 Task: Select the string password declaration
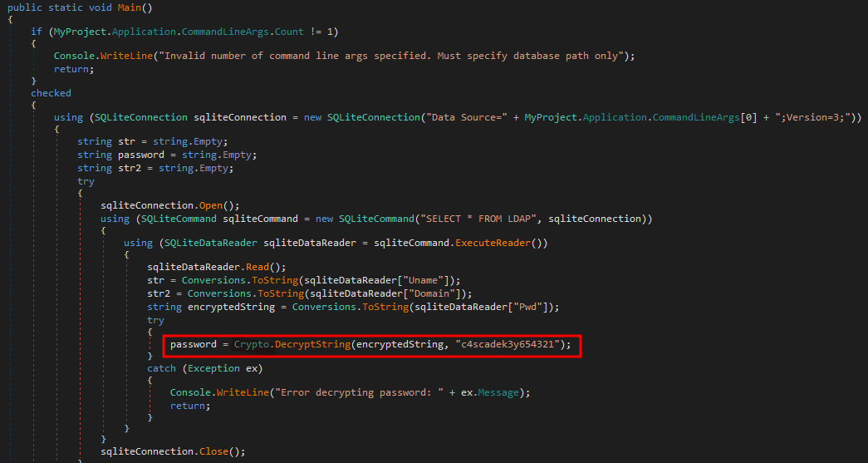coord(167,155)
